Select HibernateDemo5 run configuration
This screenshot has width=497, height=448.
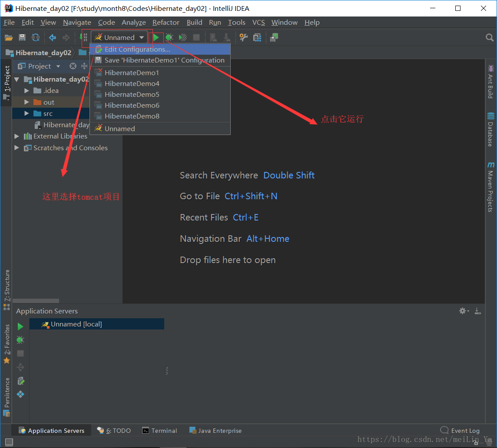coord(160,94)
